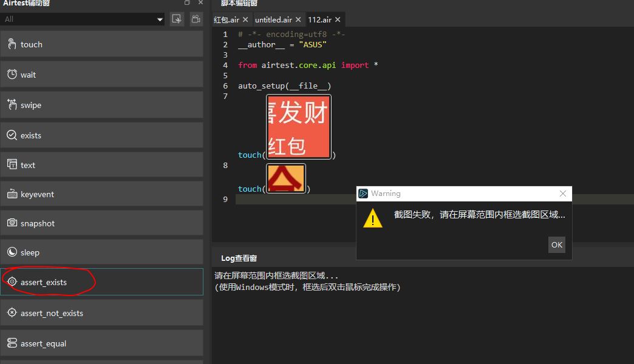This screenshot has height=364, width=634.
Task: Click the sleep moon icon
Action: [12, 252]
